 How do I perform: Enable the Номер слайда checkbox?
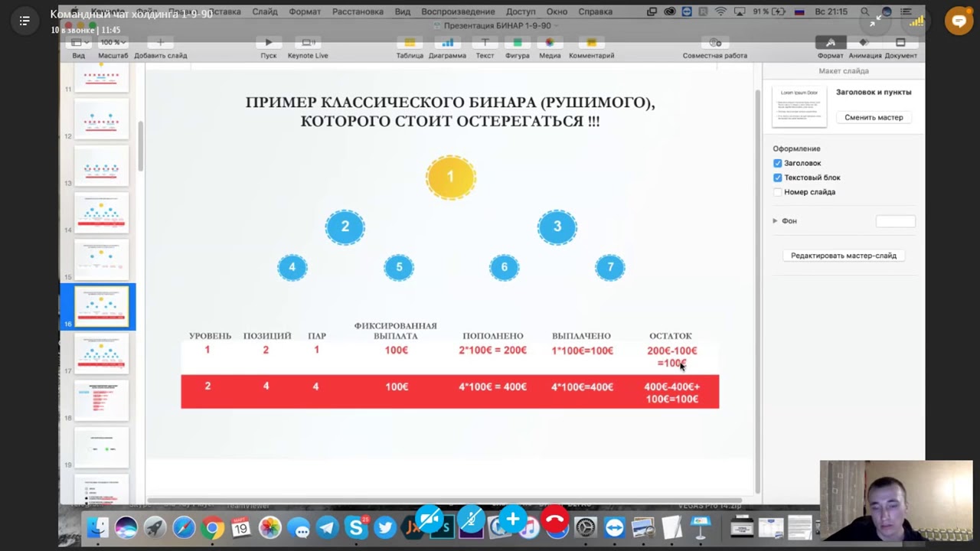pyautogui.click(x=778, y=192)
